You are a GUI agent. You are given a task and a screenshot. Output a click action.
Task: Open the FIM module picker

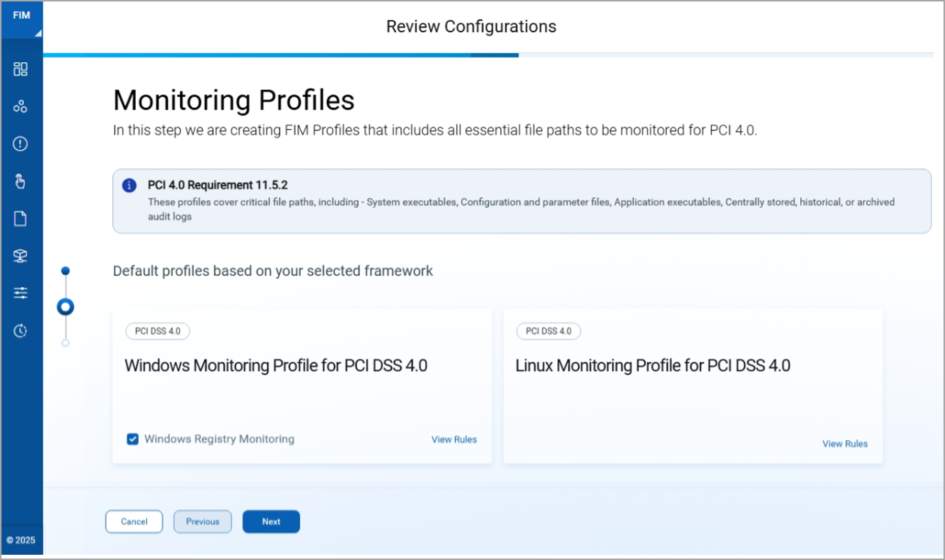pyautogui.click(x=22, y=19)
